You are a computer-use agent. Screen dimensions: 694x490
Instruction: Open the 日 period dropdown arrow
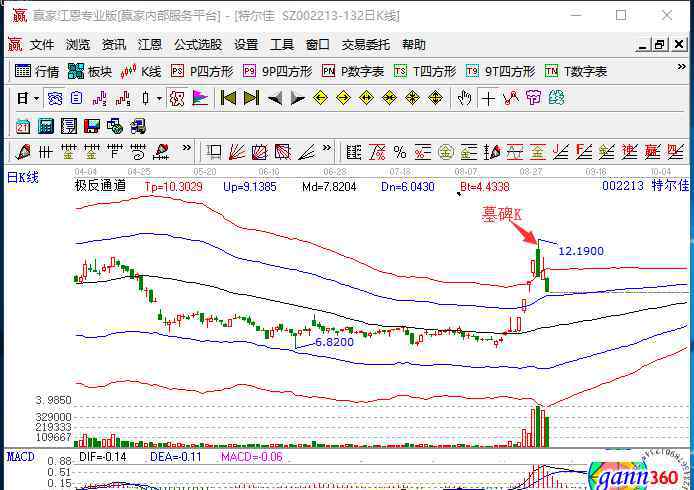[x=36, y=98]
